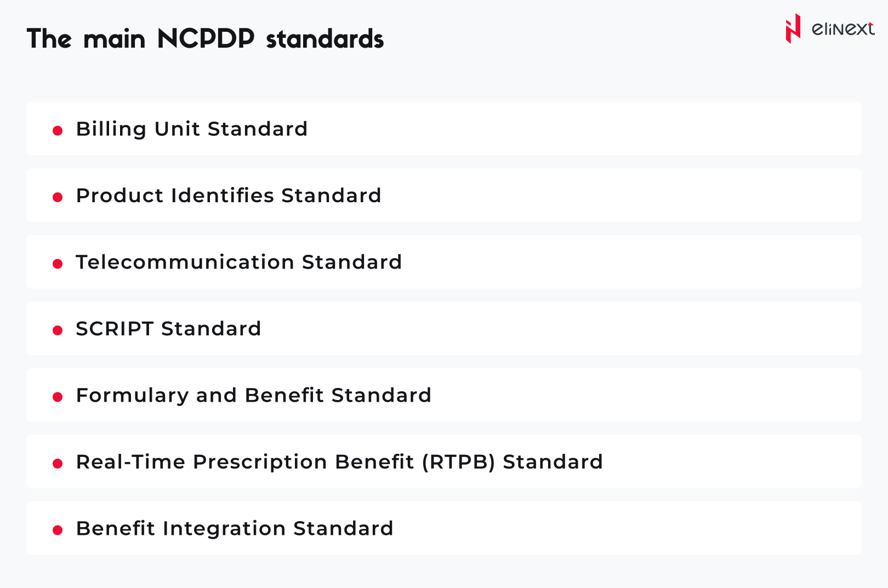Viewport: 888px width, 588px height.
Task: Click the word NCPDP in the heading
Action: (206, 39)
